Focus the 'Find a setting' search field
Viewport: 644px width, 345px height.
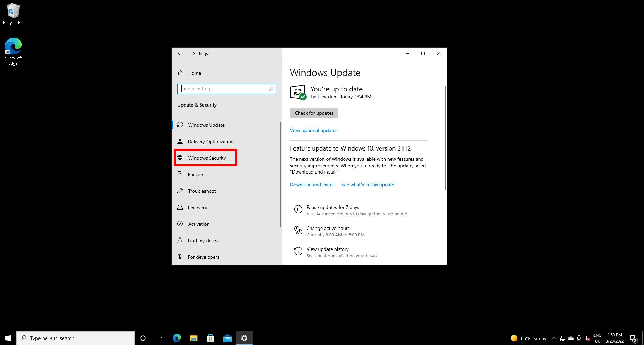tap(226, 89)
